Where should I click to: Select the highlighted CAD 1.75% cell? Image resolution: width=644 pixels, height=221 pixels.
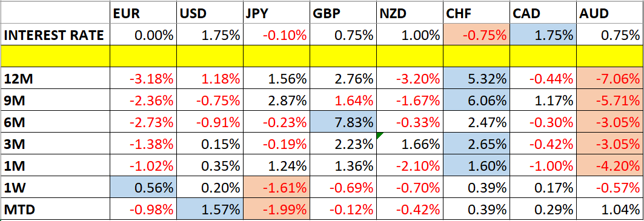tap(543, 35)
